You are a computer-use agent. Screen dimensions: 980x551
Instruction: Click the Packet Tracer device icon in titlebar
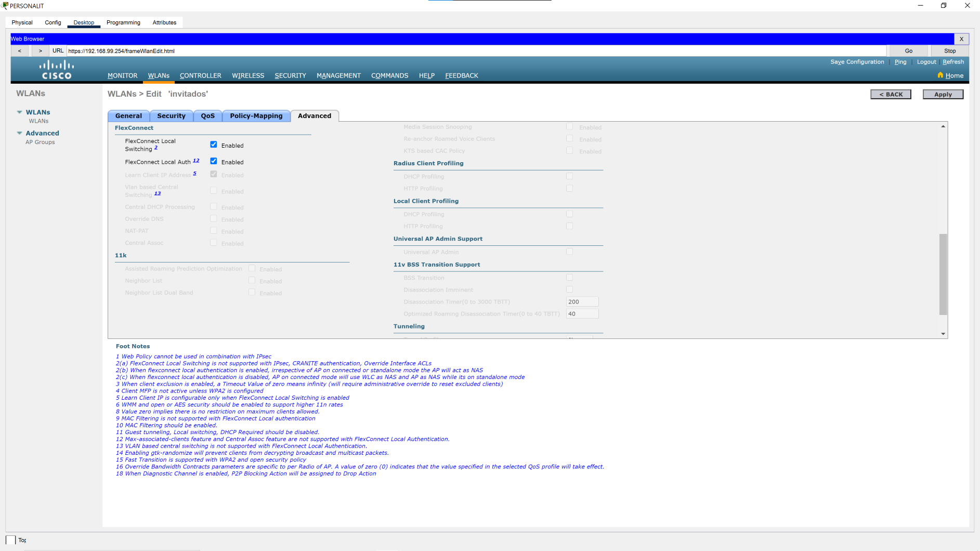(5, 5)
